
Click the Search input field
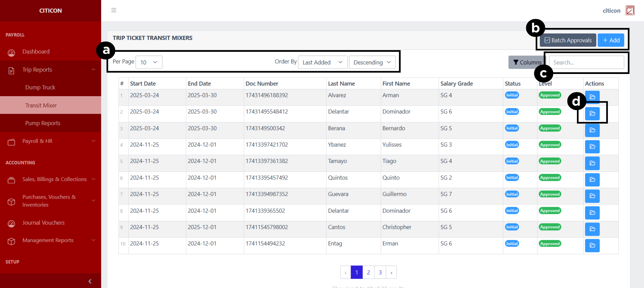[586, 62]
